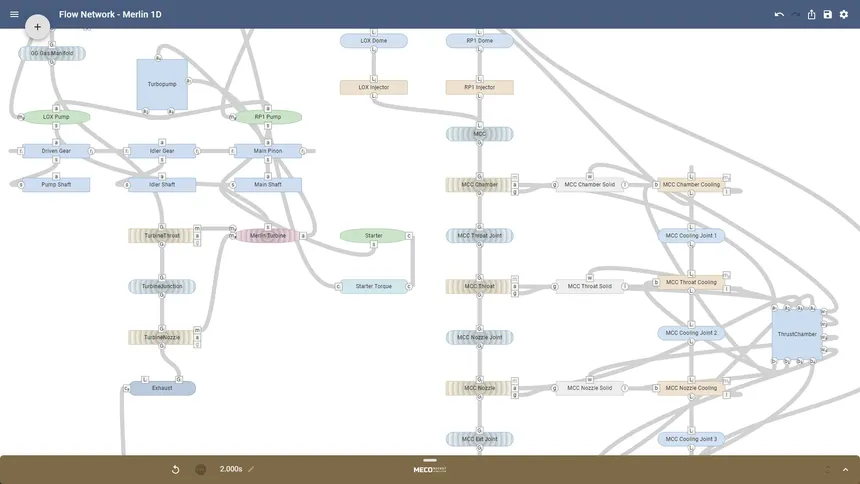Select the MCC Throat Cooling node
This screenshot has width=860, height=484.
(691, 282)
